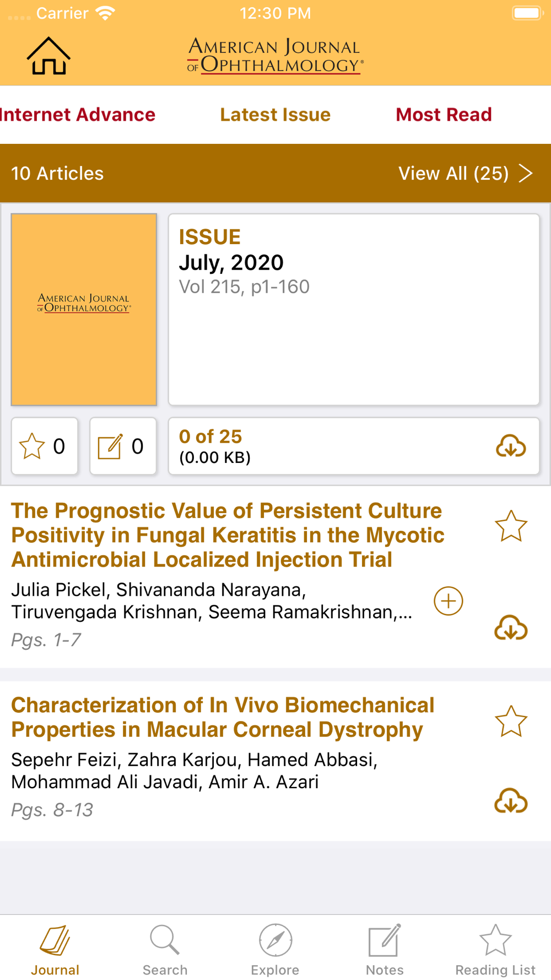
Task: Download the Macular Corneal Dystrophy article
Action: pyautogui.click(x=511, y=800)
